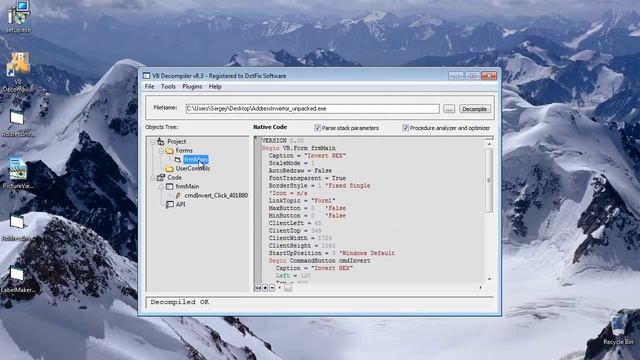This screenshot has height=360, width=640.
Task: Click the 'Native Code' label
Action: point(270,127)
